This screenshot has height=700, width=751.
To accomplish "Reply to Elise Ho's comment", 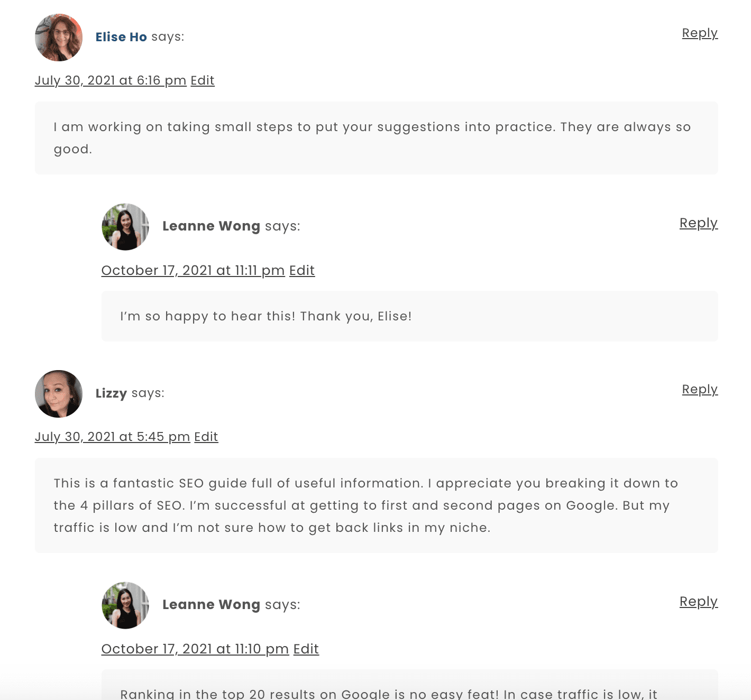I will click(x=699, y=33).
